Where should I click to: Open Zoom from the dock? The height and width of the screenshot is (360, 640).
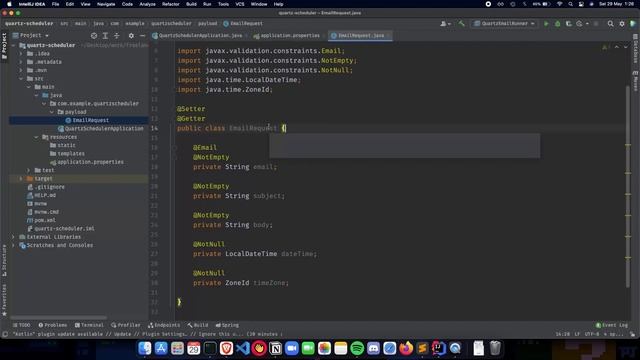click(292, 348)
